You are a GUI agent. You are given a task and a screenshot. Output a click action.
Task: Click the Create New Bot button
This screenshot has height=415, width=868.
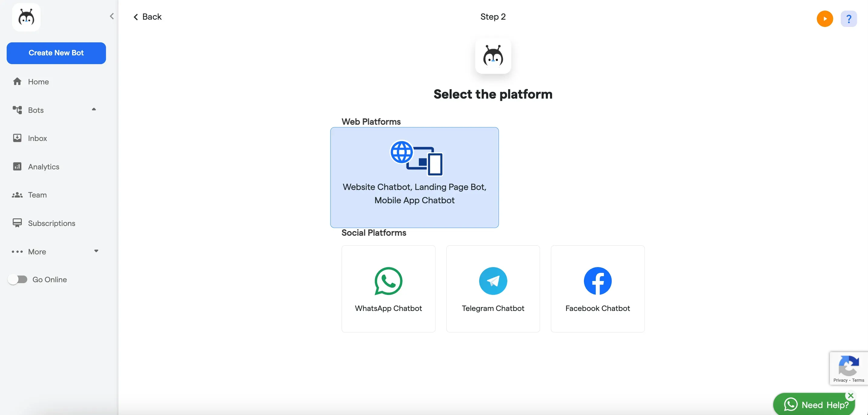(56, 53)
